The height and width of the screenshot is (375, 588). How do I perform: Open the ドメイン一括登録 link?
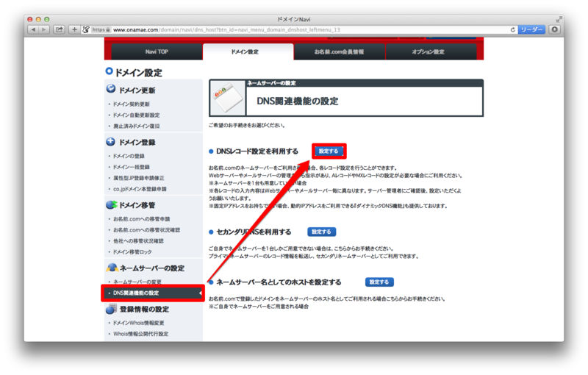132,167
